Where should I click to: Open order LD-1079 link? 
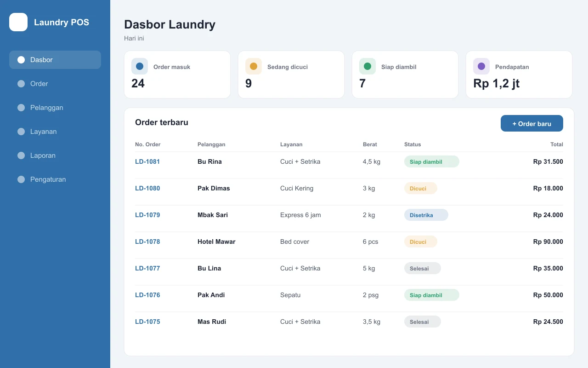[147, 215]
